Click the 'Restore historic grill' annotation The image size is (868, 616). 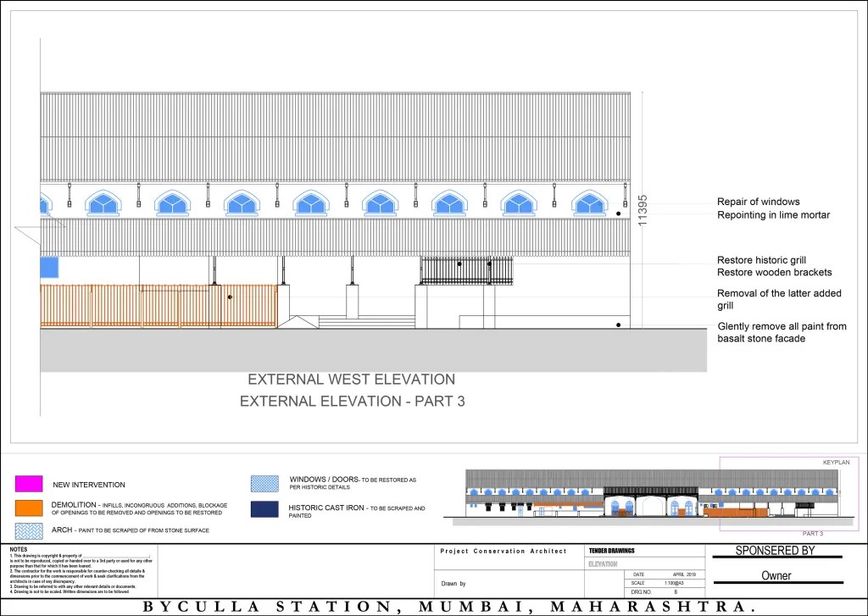(x=761, y=260)
